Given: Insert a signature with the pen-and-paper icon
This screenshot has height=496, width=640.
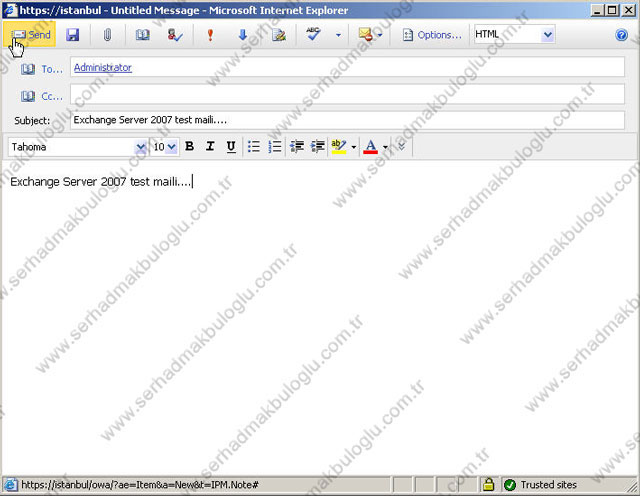Looking at the screenshot, I should [279, 35].
